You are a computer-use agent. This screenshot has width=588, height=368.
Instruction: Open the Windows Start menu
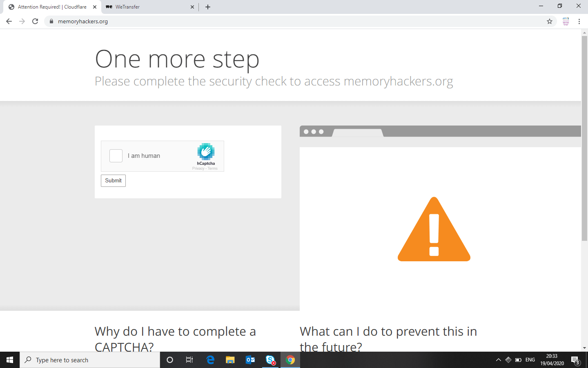pyautogui.click(x=10, y=360)
